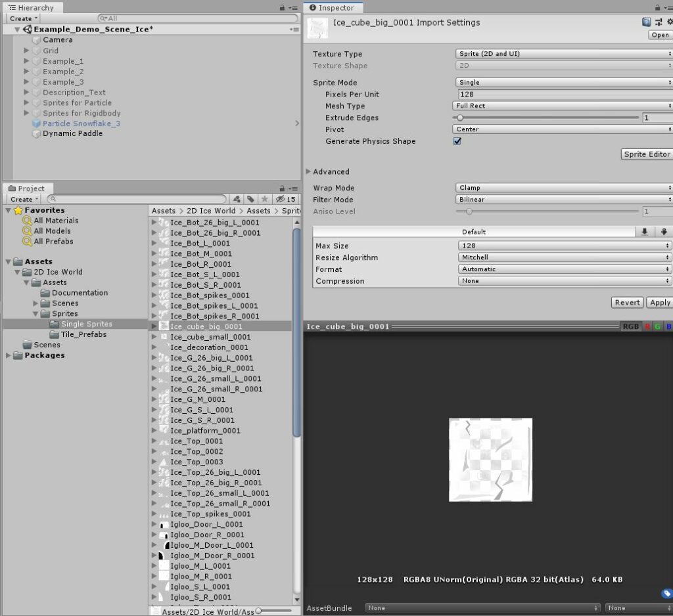Click the Apply button

pos(659,303)
